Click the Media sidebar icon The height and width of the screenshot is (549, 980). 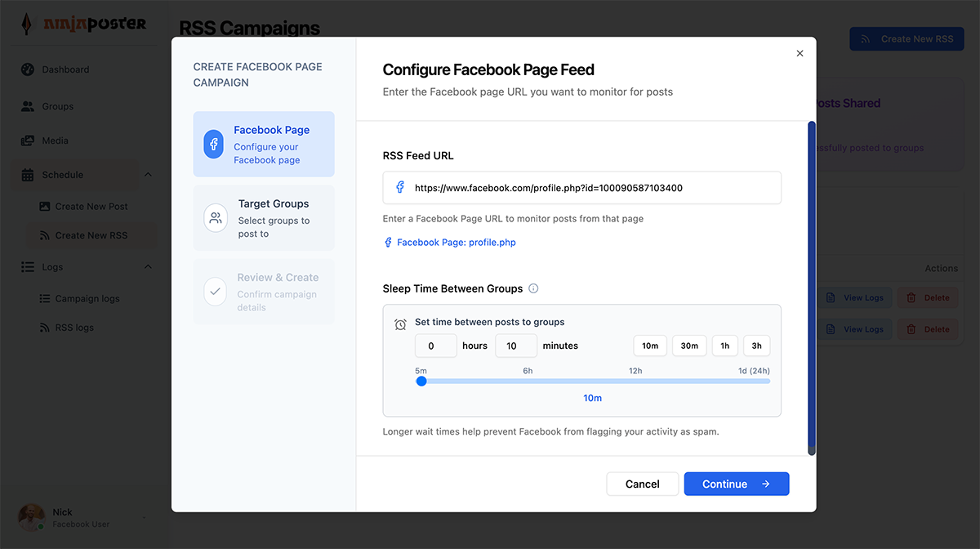(x=28, y=141)
